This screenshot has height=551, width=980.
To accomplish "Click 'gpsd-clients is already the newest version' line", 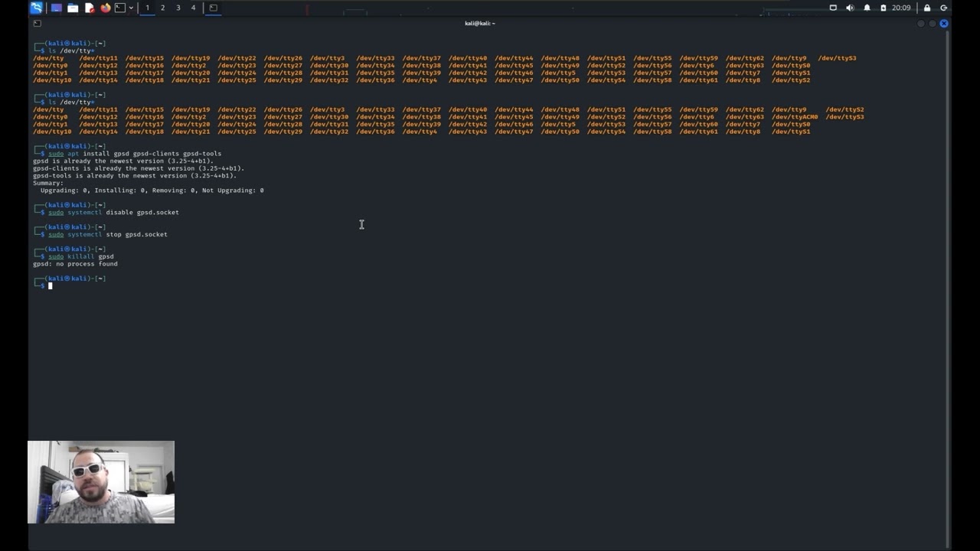I will pos(139,168).
